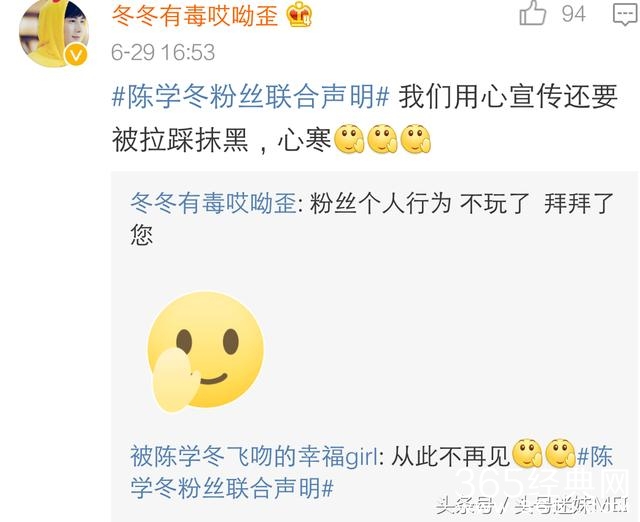Open username 冬冬有毒哎呦歪 at top

click(195, 16)
